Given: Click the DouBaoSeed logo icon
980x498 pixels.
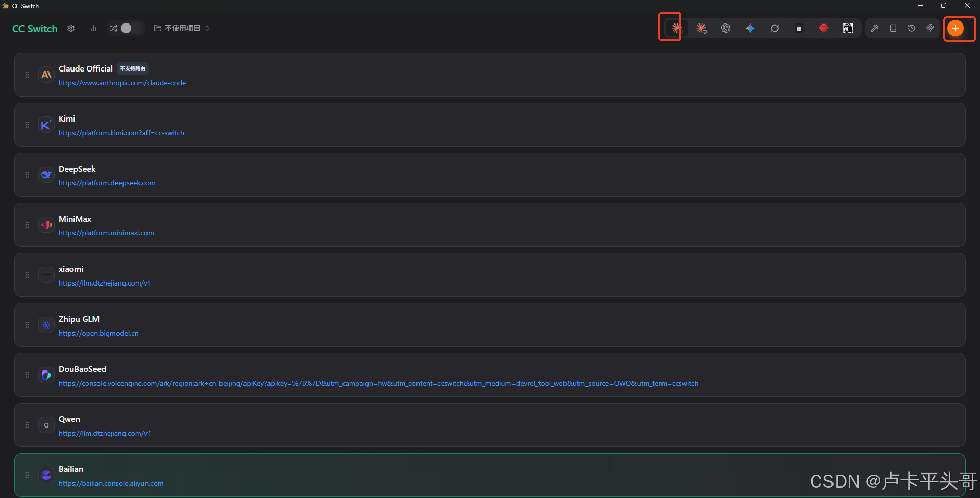Looking at the screenshot, I should point(46,375).
